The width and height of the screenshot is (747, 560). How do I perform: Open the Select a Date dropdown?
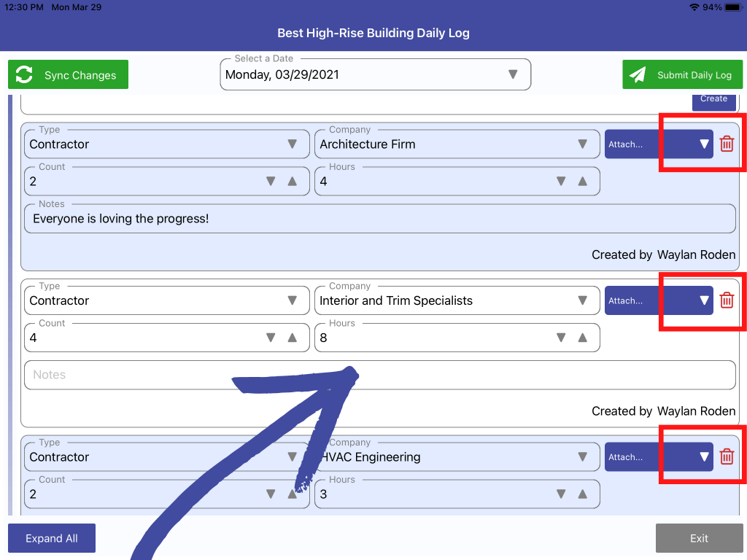coord(376,75)
